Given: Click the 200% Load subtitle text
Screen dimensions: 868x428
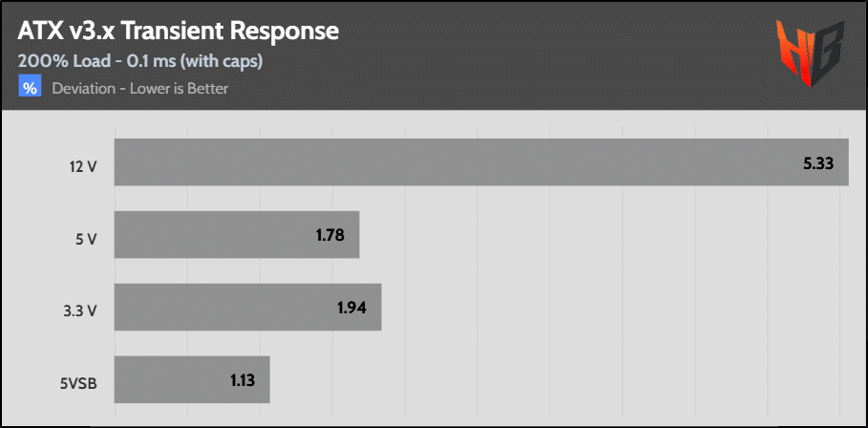Looking at the screenshot, I should point(140,62).
